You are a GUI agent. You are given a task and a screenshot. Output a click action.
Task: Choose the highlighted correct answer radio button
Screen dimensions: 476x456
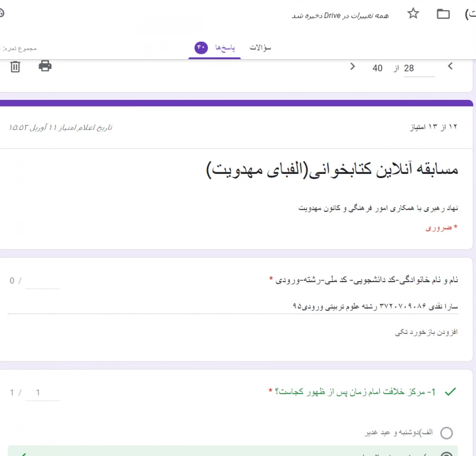[x=447, y=453]
